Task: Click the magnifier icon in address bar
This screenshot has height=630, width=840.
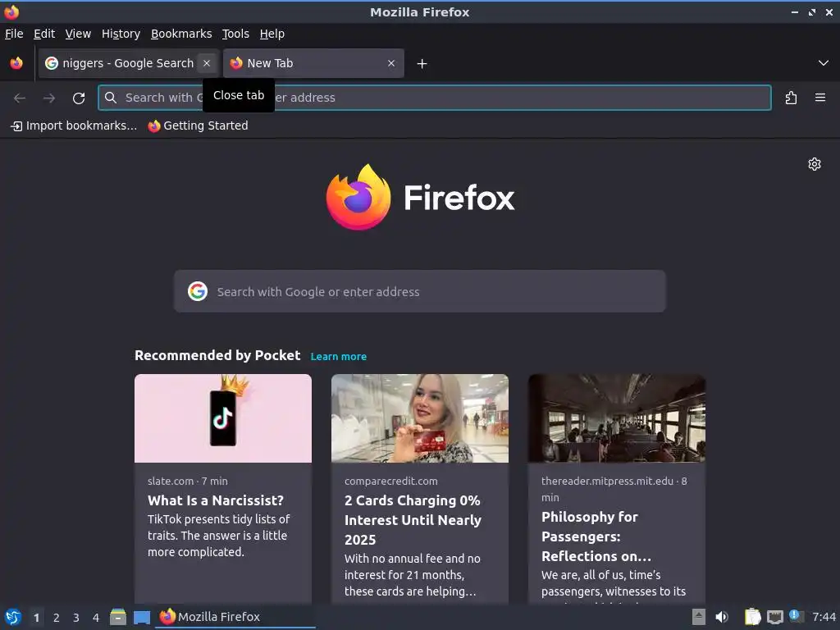Action: (111, 98)
